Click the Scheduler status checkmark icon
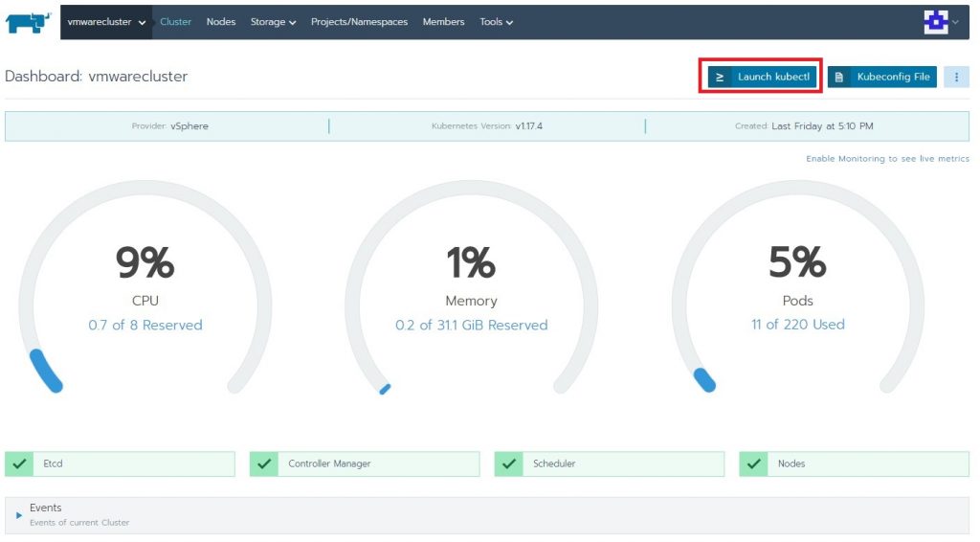This screenshot has width=980, height=542. [x=509, y=463]
